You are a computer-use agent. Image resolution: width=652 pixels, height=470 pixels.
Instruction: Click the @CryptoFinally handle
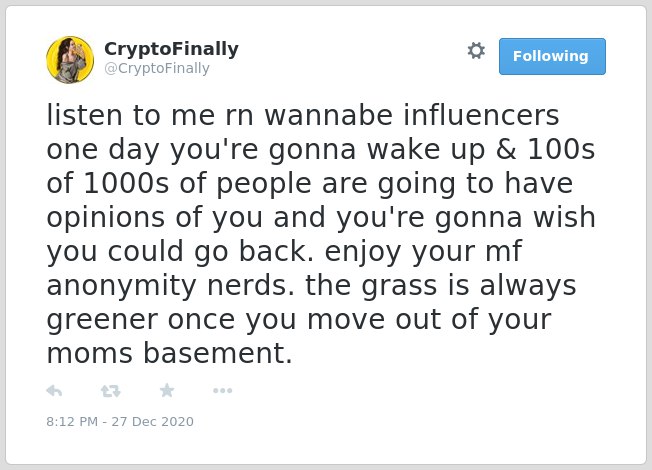coord(157,68)
